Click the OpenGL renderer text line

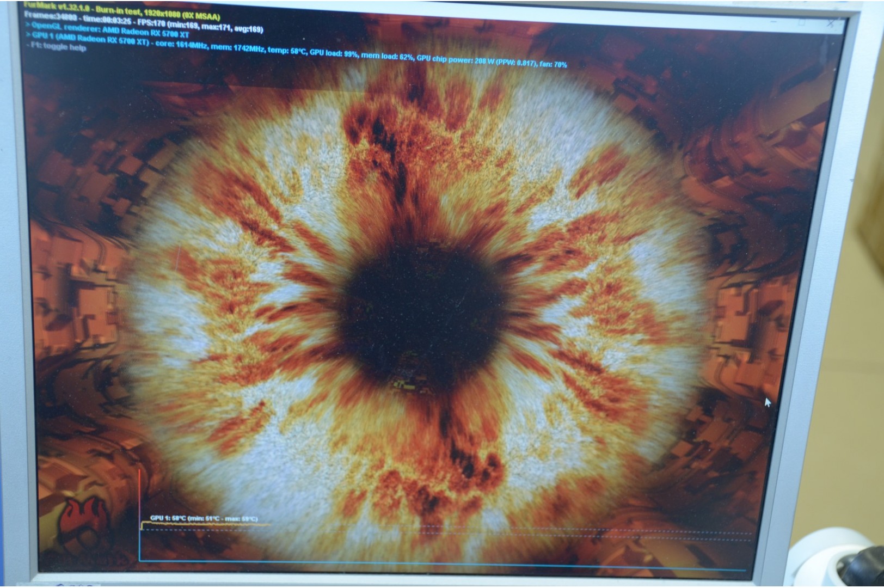click(x=107, y=30)
